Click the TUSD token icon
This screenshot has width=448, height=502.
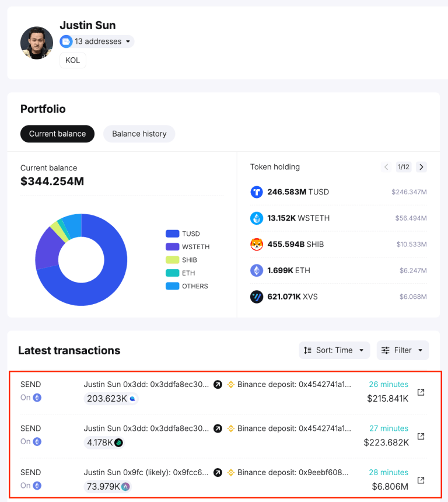click(256, 192)
